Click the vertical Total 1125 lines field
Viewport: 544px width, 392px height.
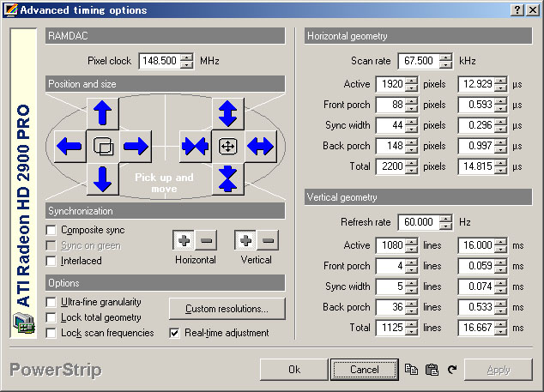pyautogui.click(x=390, y=328)
